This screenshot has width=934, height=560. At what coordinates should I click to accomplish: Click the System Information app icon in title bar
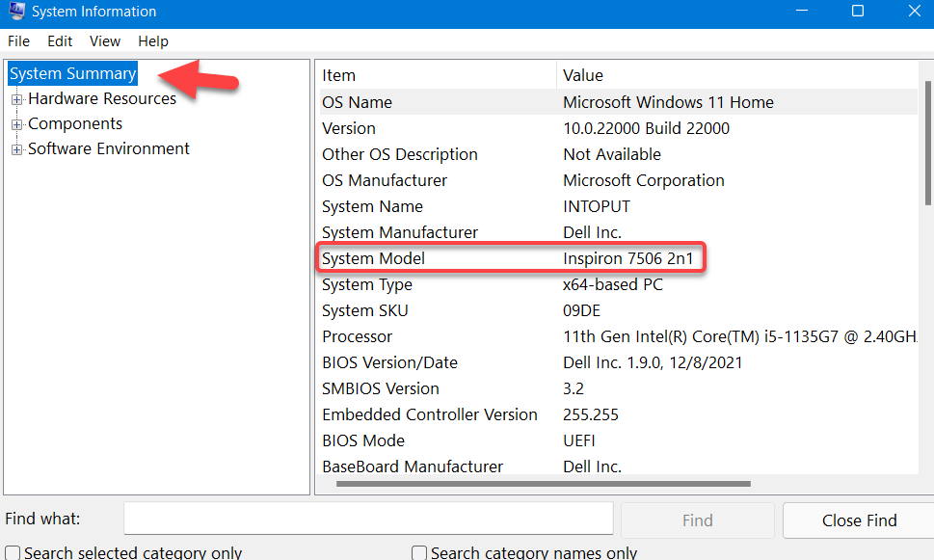point(16,11)
